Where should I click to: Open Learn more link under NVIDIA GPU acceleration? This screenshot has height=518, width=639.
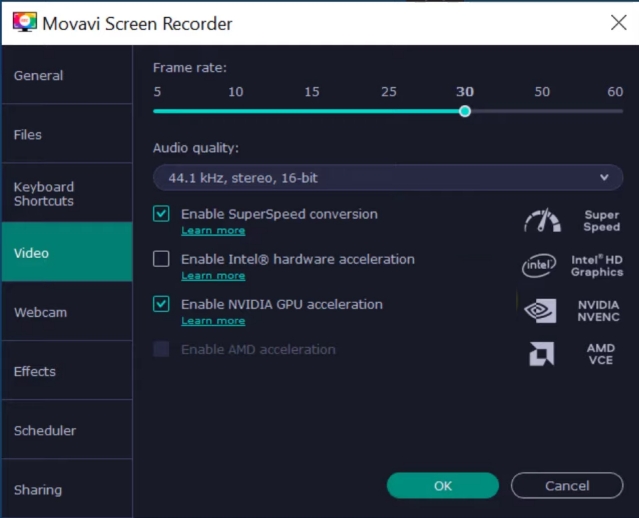213,321
